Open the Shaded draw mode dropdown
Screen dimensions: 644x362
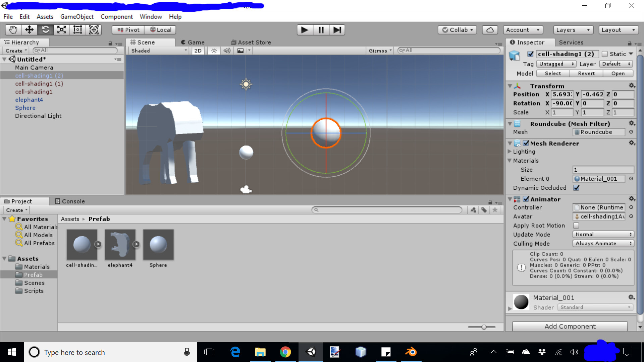pos(158,51)
